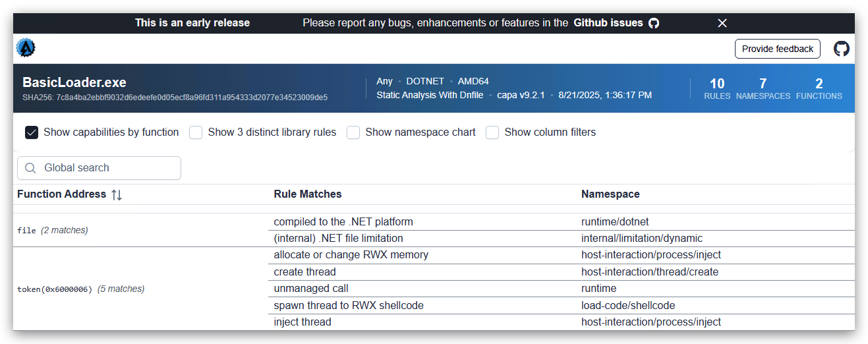This screenshot has width=868, height=344.
Task: Click the SHA256 hash text
Action: 175,98
